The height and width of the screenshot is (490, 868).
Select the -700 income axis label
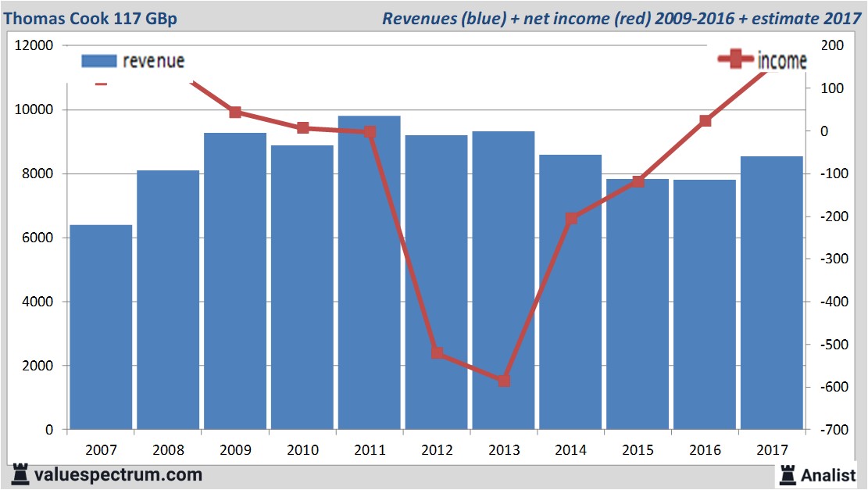click(x=834, y=430)
